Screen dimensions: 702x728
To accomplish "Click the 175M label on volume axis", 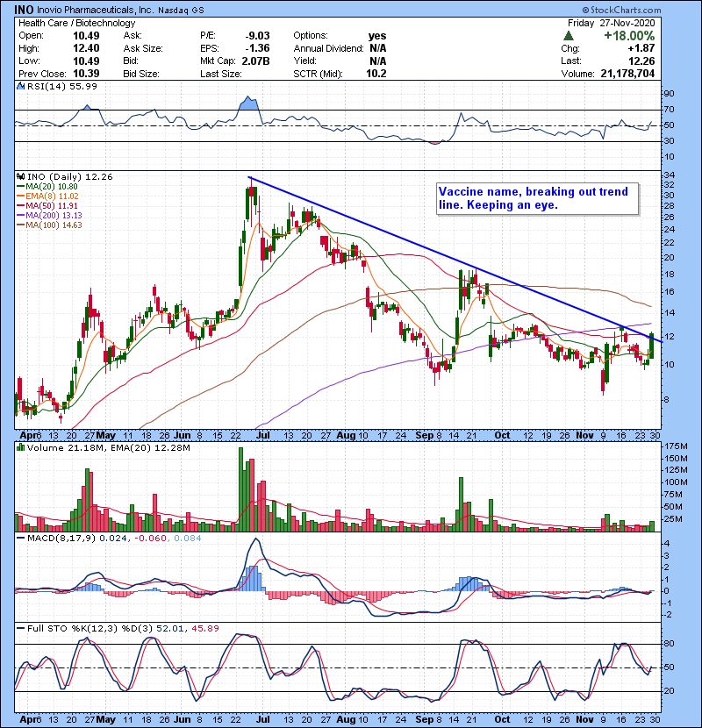I will (x=676, y=446).
